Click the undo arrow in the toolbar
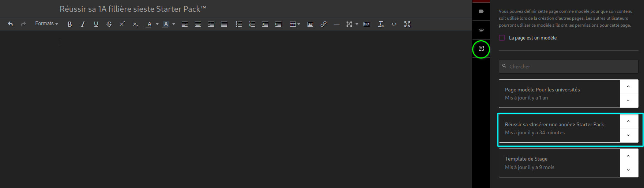 10,24
